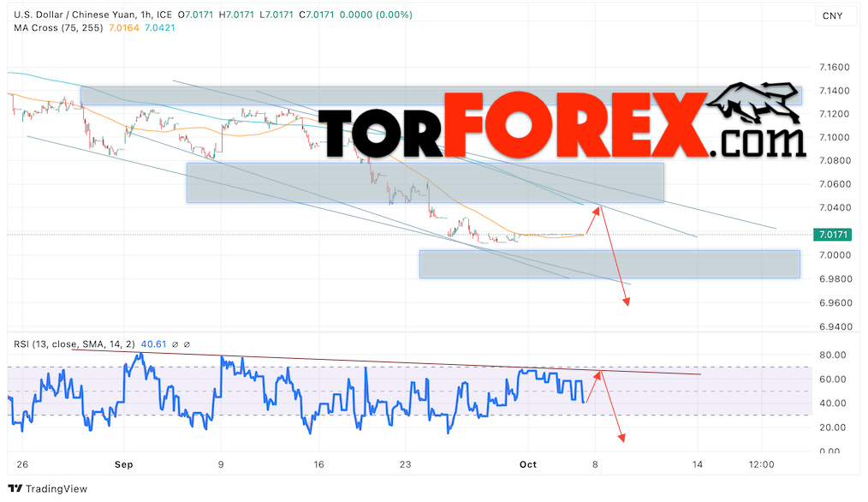Click the 6.9600 price axis label

point(835,303)
